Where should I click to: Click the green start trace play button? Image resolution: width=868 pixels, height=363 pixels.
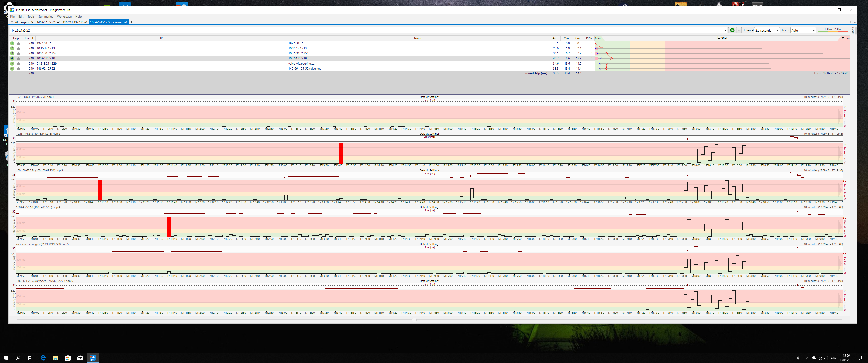[732, 30]
